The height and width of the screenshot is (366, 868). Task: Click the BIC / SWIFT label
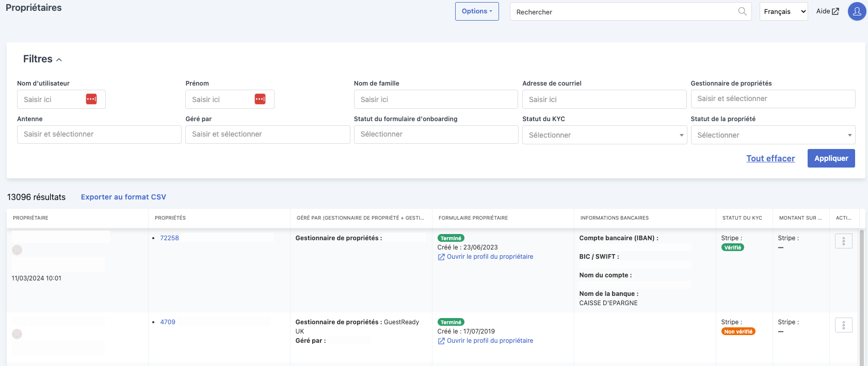(x=599, y=257)
